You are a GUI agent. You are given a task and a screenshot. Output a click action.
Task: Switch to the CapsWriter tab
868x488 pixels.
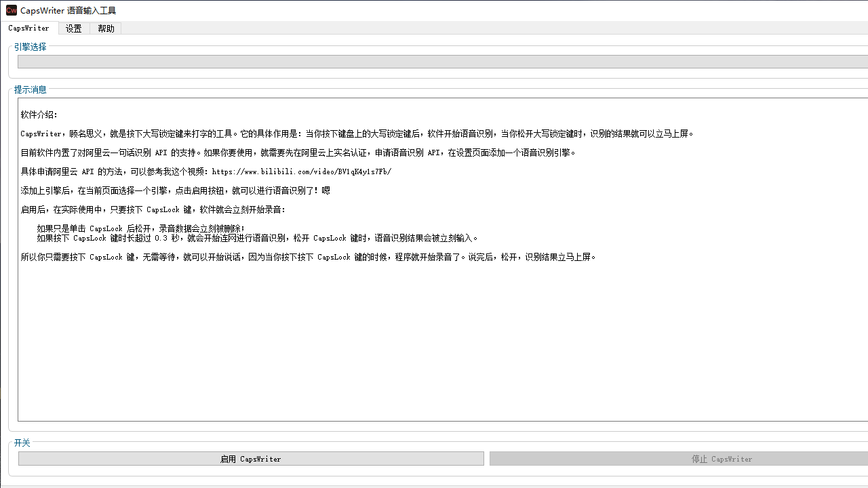[29, 28]
